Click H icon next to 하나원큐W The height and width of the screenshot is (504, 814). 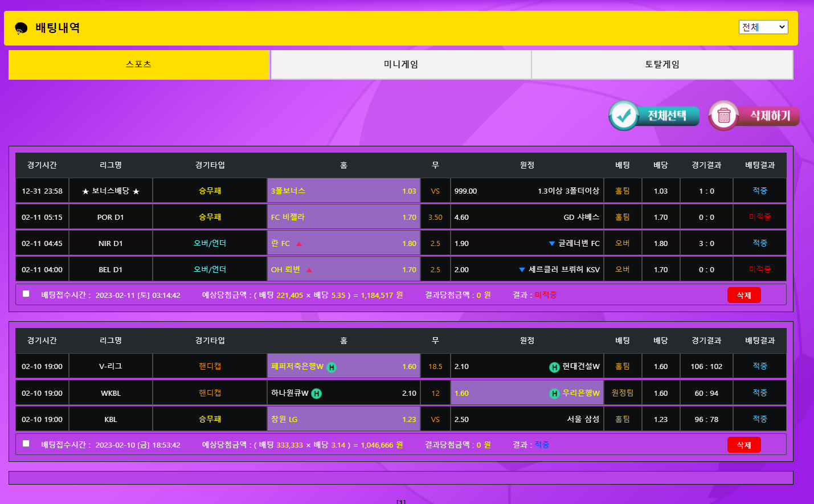click(x=317, y=394)
